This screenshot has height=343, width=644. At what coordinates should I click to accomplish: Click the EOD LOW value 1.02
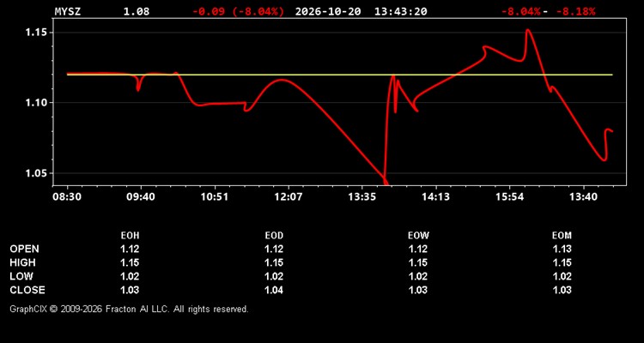pyautogui.click(x=274, y=276)
